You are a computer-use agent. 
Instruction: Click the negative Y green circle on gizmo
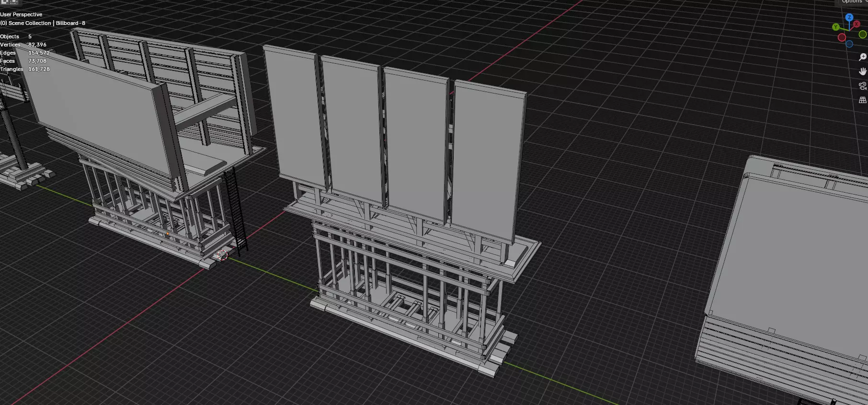pos(862,35)
